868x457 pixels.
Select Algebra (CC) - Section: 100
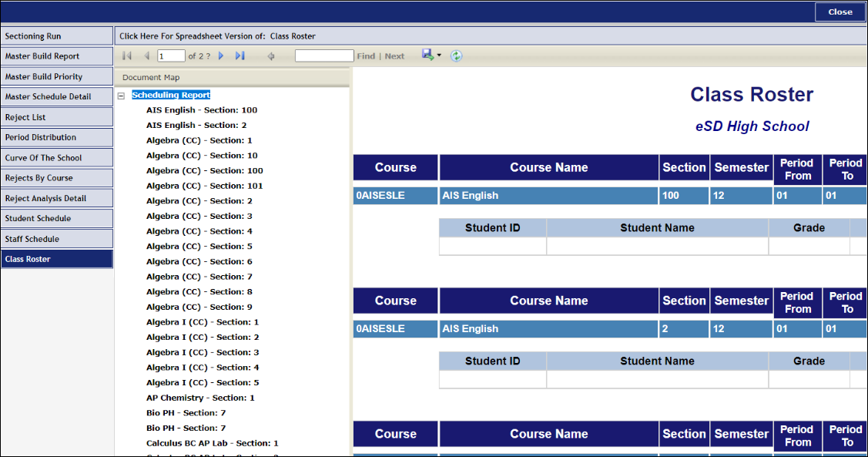pos(205,170)
